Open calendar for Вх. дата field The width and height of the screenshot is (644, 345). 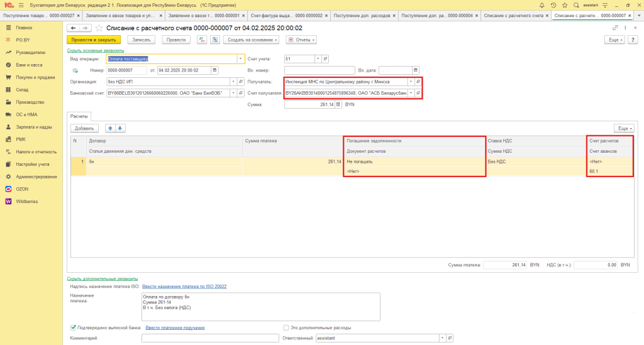(x=415, y=70)
